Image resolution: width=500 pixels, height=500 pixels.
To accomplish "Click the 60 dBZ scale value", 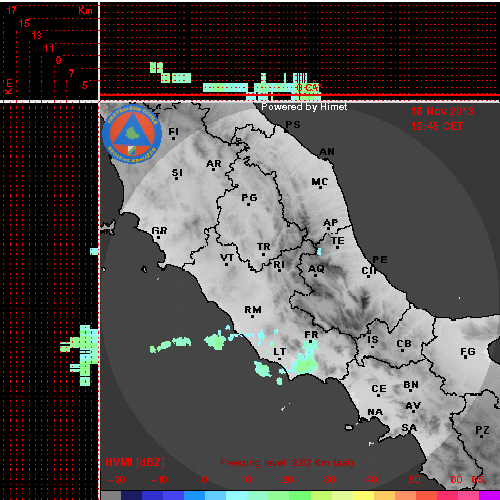I will pos(456,480).
